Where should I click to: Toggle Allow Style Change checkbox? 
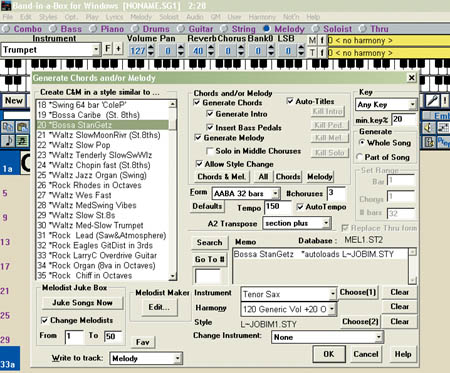pos(199,164)
